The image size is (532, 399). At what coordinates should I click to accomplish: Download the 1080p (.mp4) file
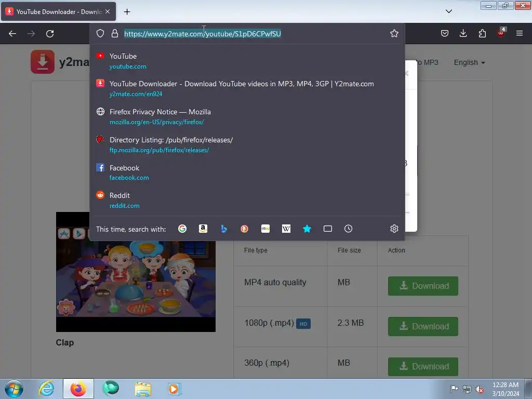(423, 326)
